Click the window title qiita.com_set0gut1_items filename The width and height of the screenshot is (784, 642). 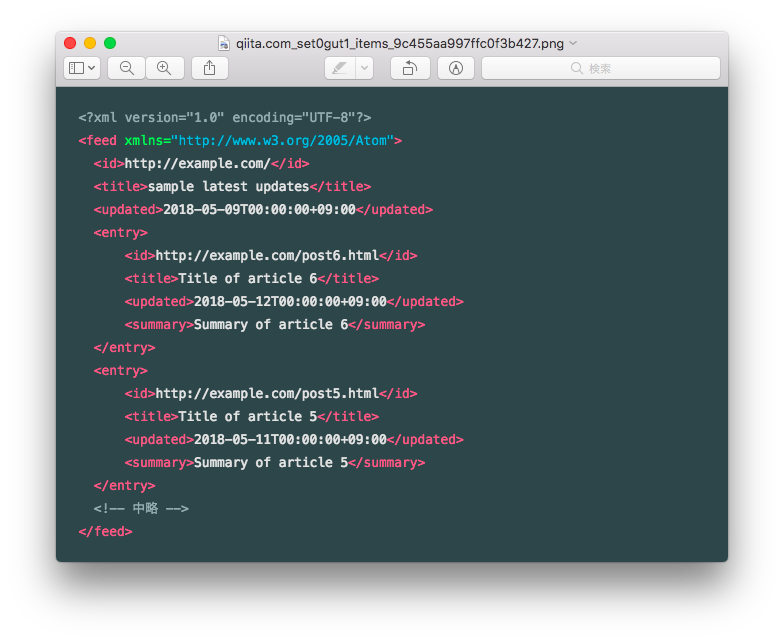coord(400,44)
